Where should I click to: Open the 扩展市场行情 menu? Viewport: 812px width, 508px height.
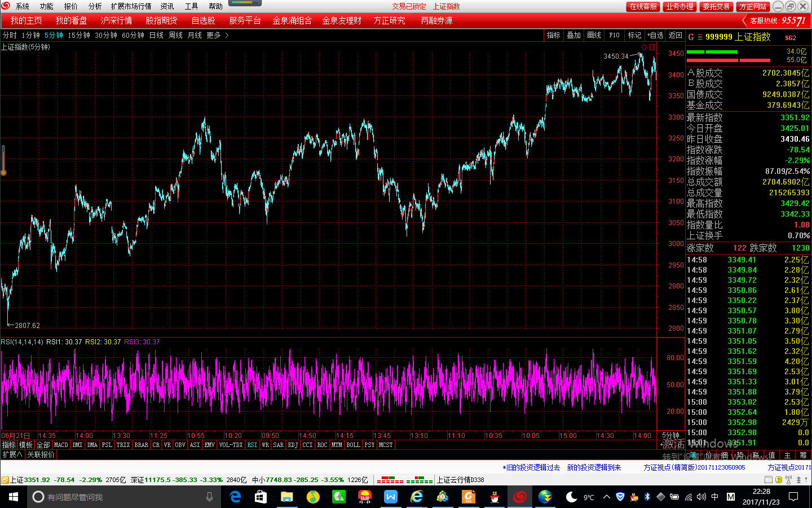pyautogui.click(x=131, y=6)
